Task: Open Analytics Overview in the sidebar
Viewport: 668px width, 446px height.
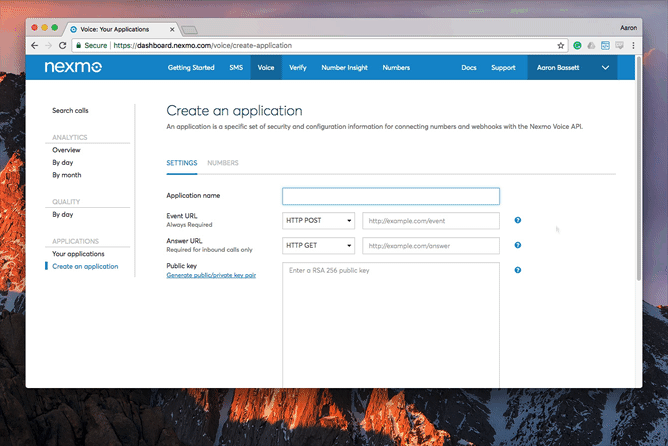Action: [x=66, y=150]
